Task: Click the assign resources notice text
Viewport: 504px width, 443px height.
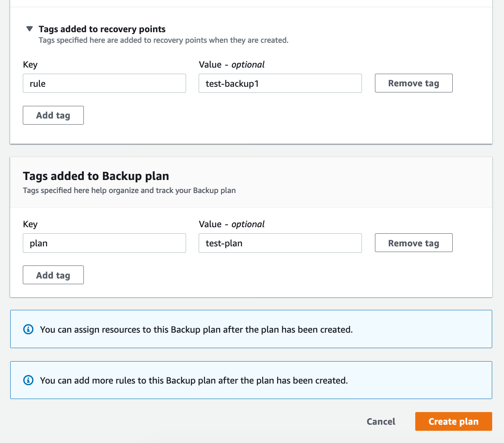Action: 196,329
